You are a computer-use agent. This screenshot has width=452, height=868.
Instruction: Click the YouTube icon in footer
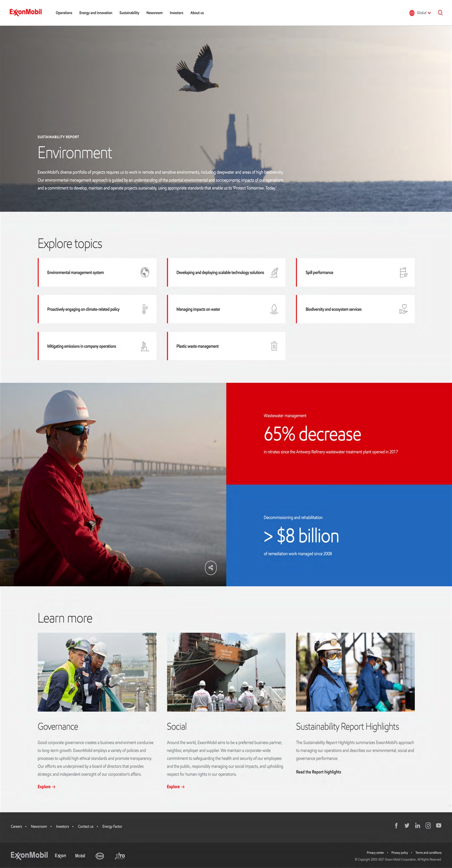click(x=438, y=825)
